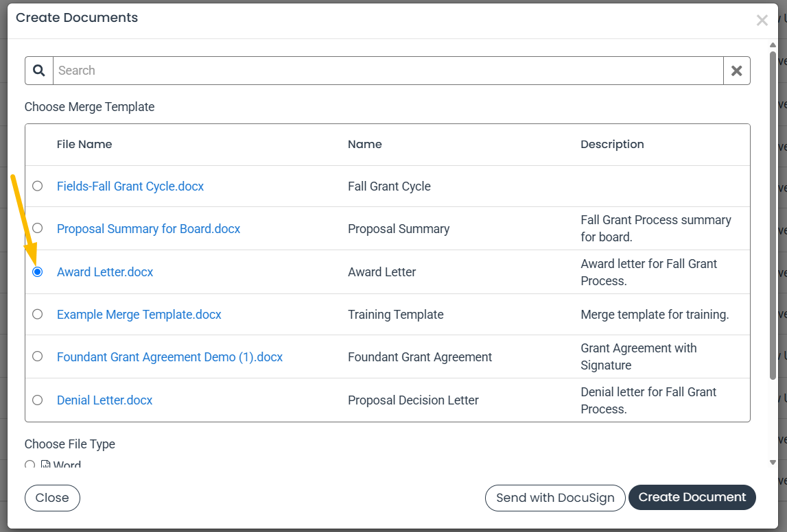The width and height of the screenshot is (787, 532).
Task: Select the Award Letter.docx radio button
Action: pyautogui.click(x=38, y=271)
